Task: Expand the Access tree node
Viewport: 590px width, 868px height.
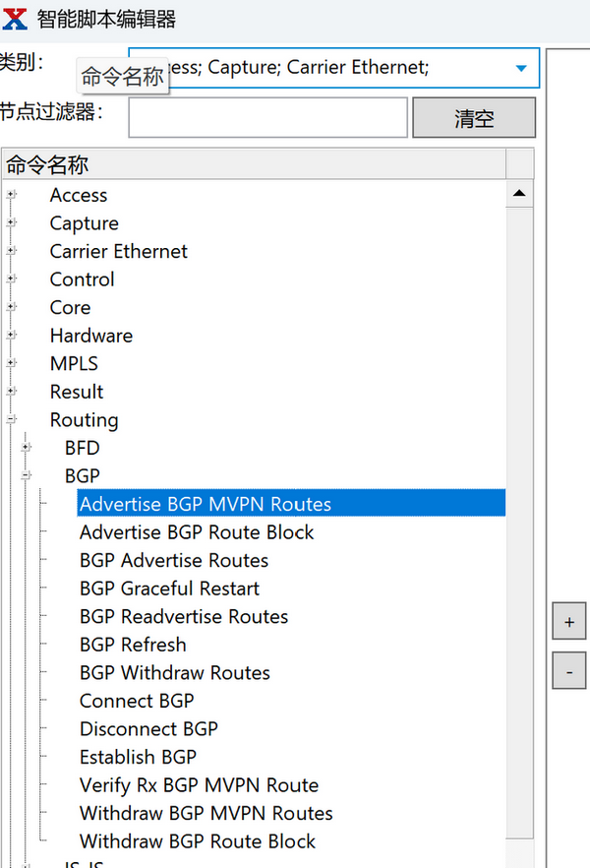Action: [12, 195]
